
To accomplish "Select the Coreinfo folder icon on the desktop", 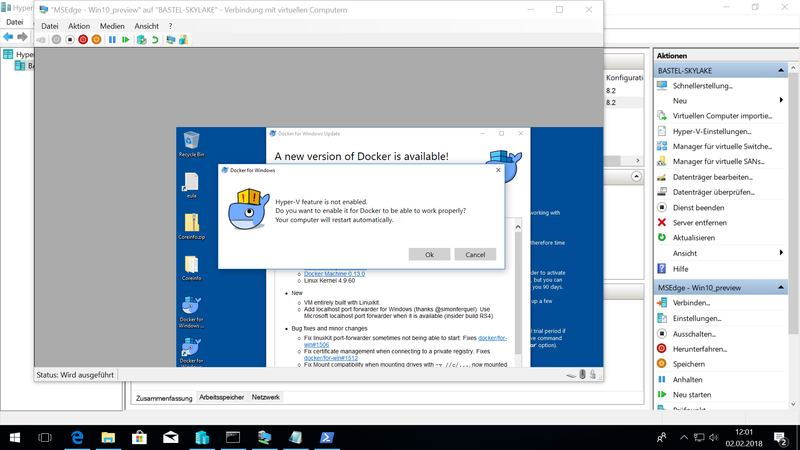I will [191, 268].
